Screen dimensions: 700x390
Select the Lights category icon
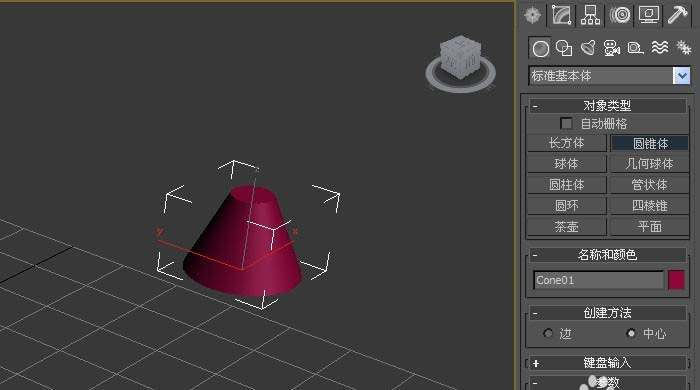(588, 48)
